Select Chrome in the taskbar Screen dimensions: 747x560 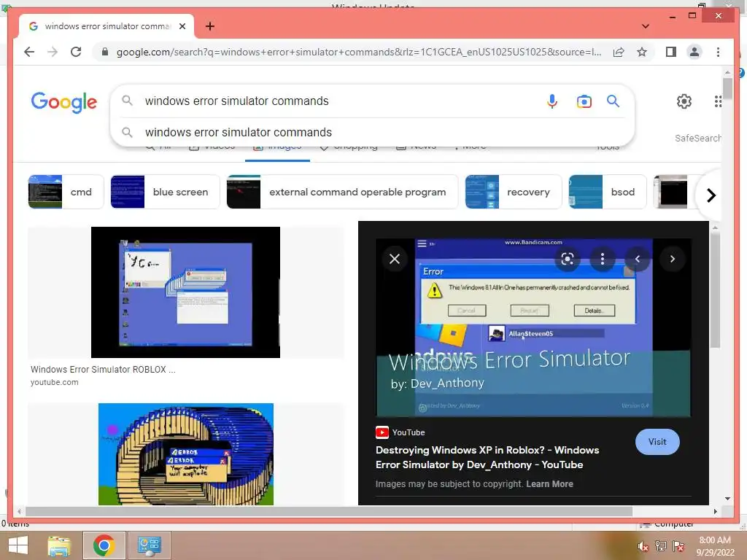tap(104, 545)
